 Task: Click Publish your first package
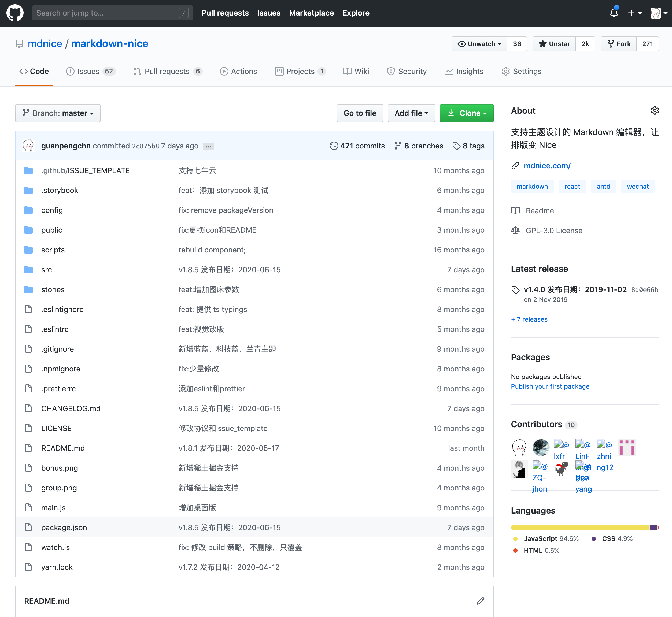point(550,386)
